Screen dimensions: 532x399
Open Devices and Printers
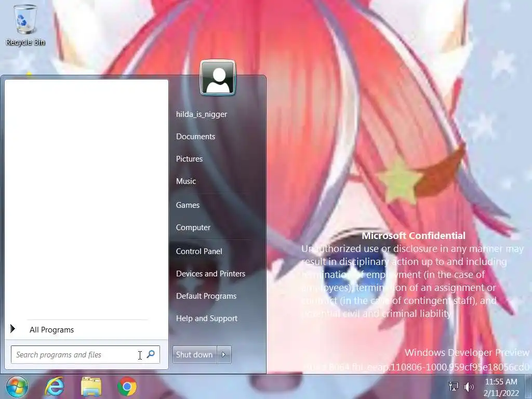pos(210,273)
